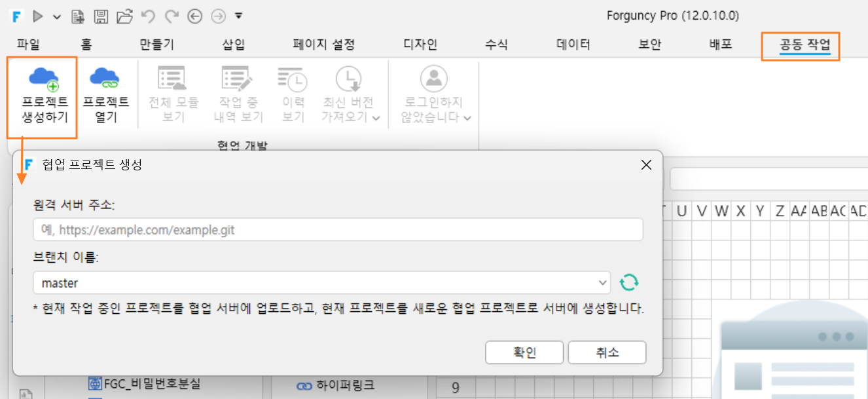Click the Open folder icon in the title bar
Screen dimensions: 868x399
pos(124,16)
